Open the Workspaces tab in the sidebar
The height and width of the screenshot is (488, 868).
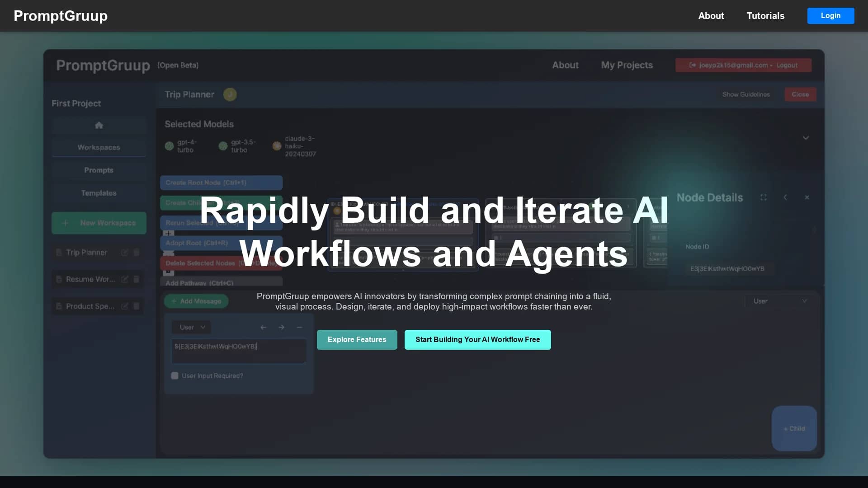coord(99,147)
